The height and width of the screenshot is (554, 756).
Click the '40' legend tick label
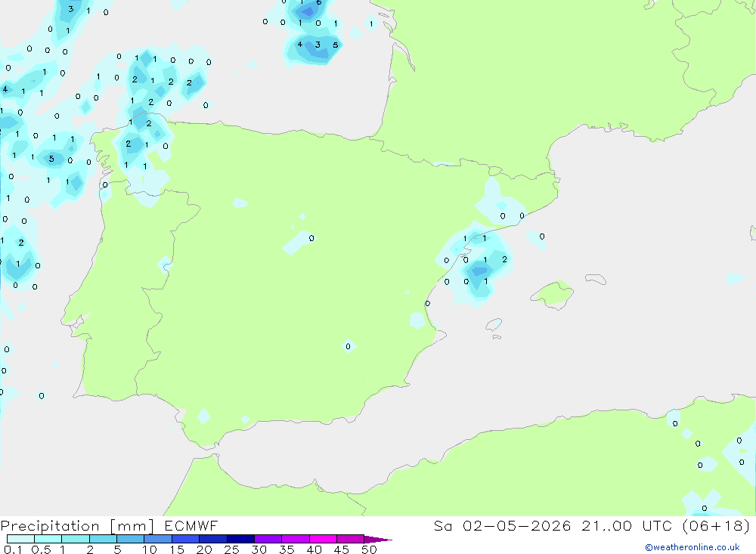(314, 549)
